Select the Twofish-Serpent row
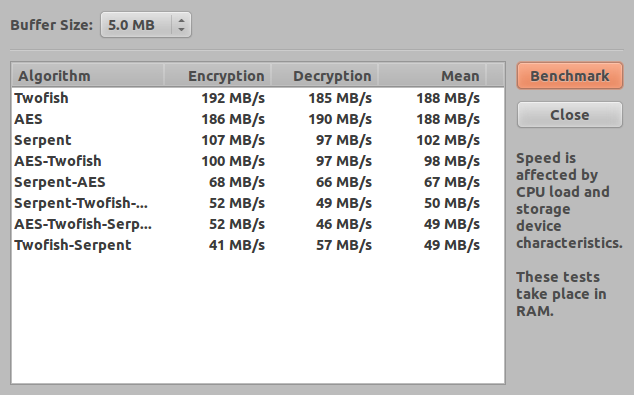 [258, 245]
